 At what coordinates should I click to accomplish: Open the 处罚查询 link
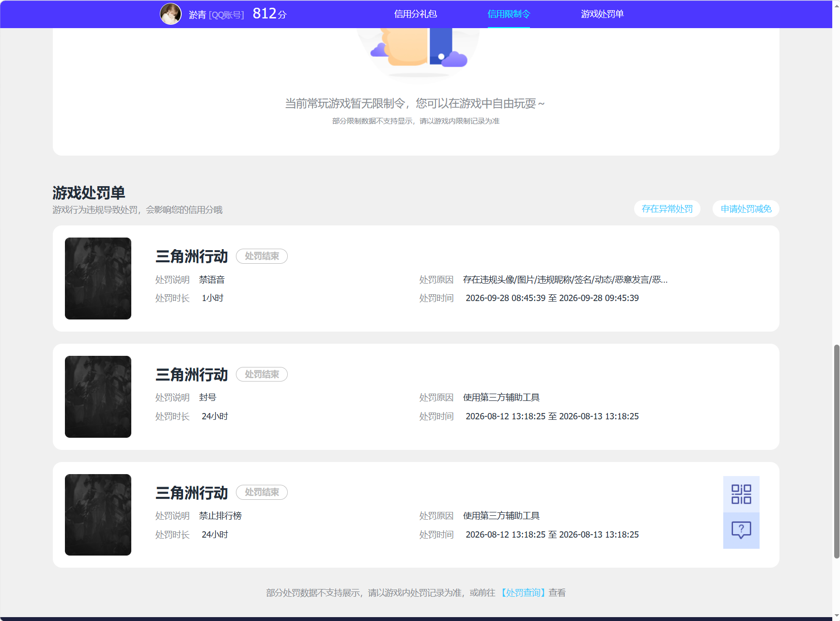[x=523, y=592]
